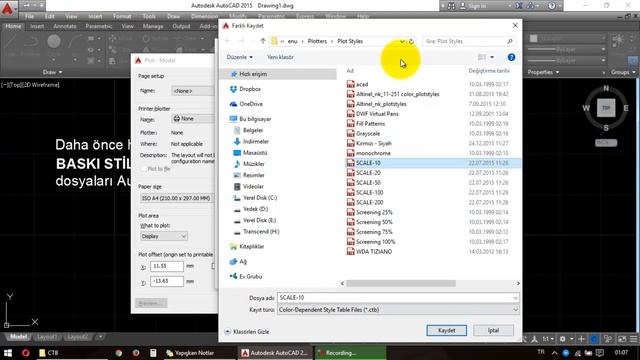Open the Home ribbon tab
This screenshot has width=640, height=360.
13,26
